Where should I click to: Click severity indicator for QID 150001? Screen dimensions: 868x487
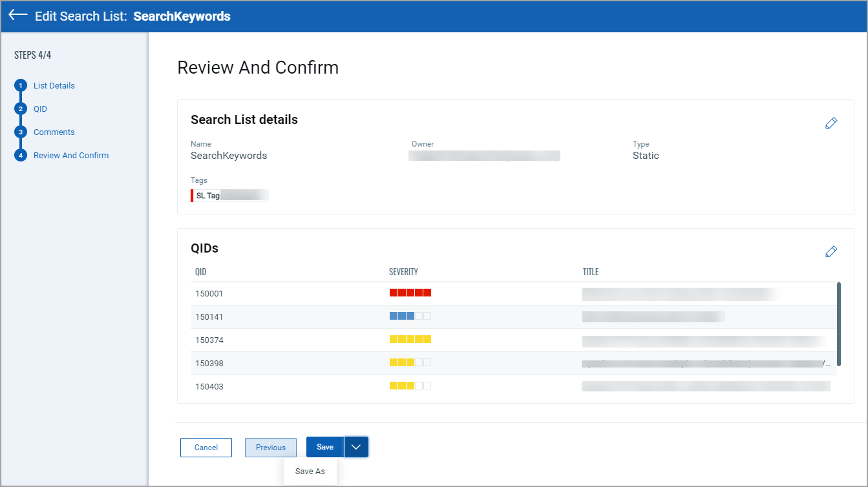click(x=410, y=293)
